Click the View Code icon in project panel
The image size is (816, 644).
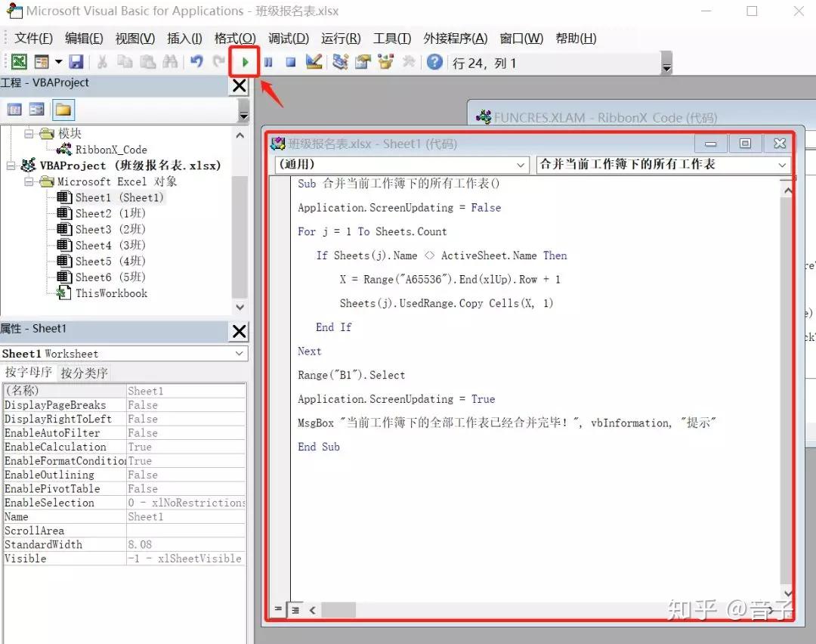point(14,110)
